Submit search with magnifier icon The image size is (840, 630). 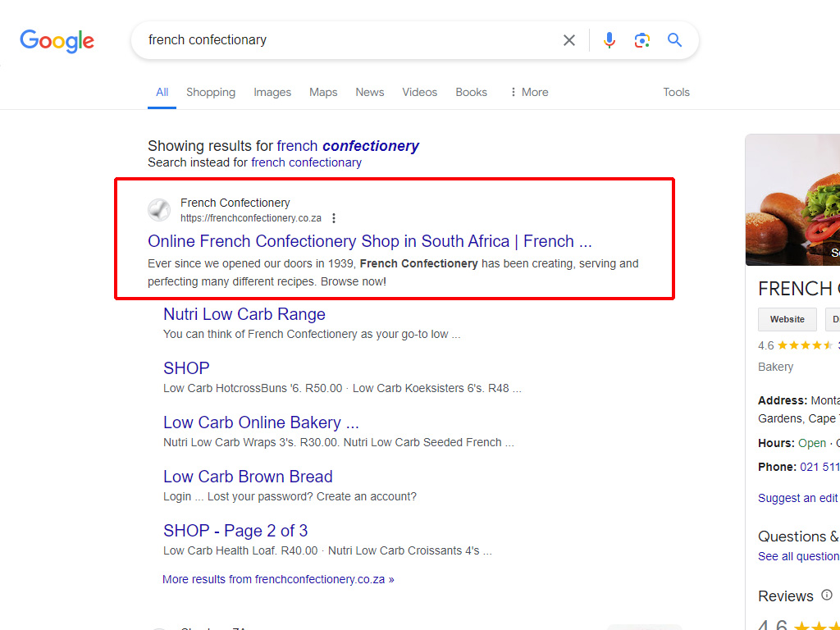(x=674, y=40)
